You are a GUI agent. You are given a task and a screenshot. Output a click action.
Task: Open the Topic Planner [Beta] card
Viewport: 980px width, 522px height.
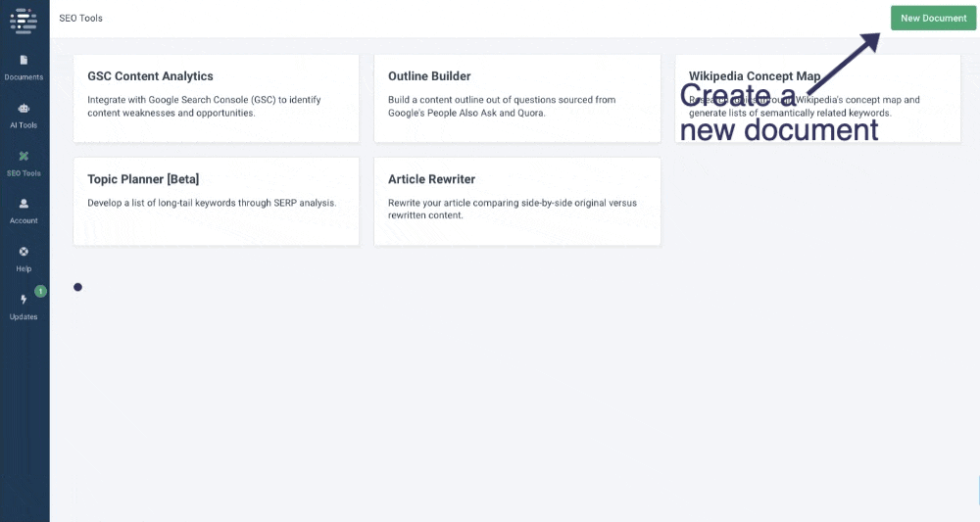click(217, 201)
